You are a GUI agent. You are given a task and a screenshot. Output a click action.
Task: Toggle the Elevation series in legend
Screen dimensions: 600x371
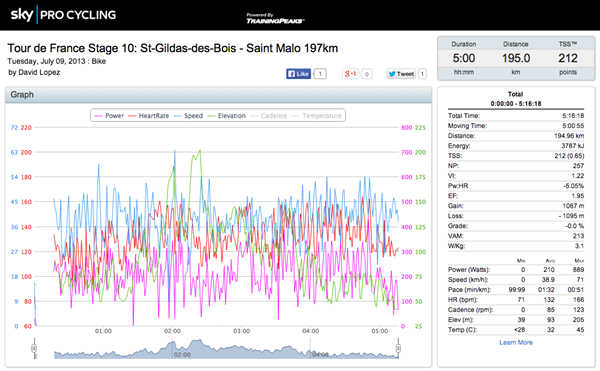pos(226,116)
